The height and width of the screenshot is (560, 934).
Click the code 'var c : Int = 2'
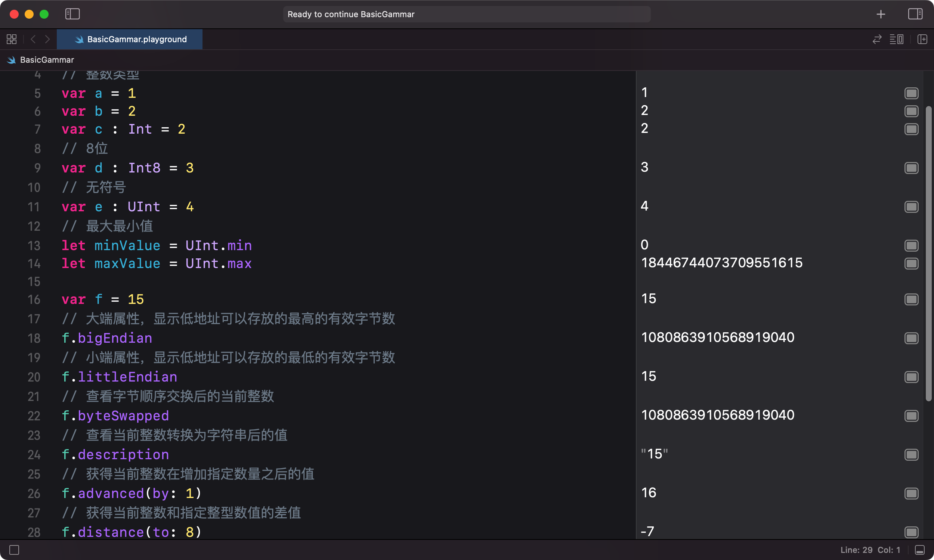(123, 129)
